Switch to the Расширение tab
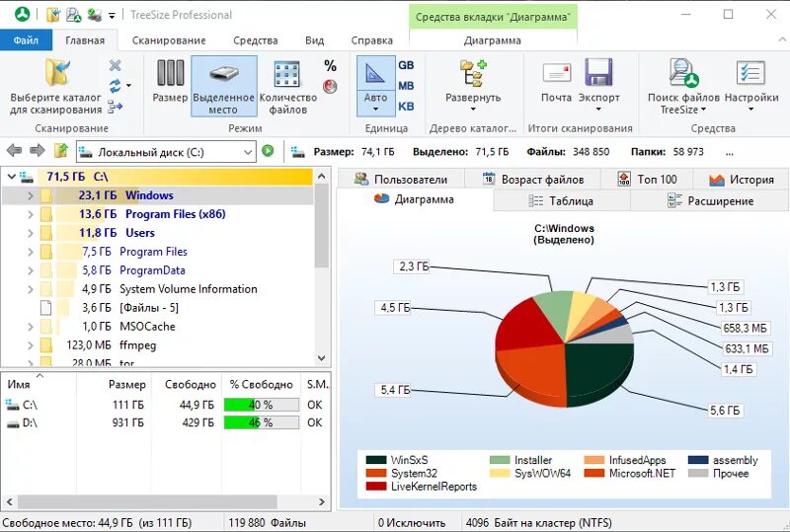790x532 pixels. pos(710,201)
